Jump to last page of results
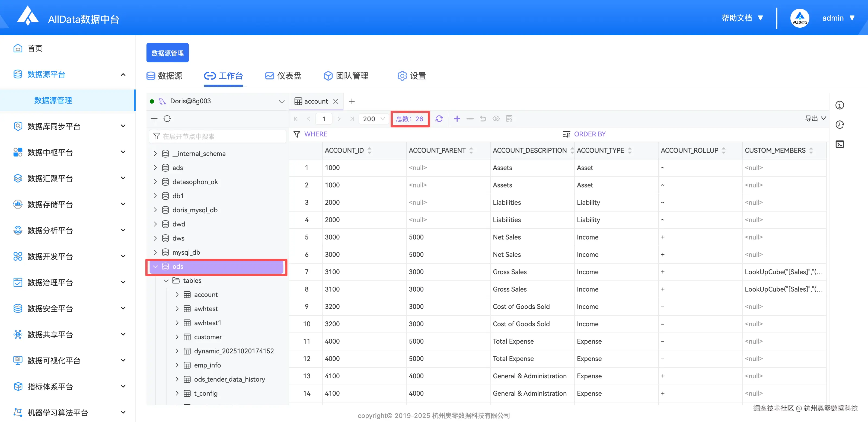868x422 pixels. 352,119
